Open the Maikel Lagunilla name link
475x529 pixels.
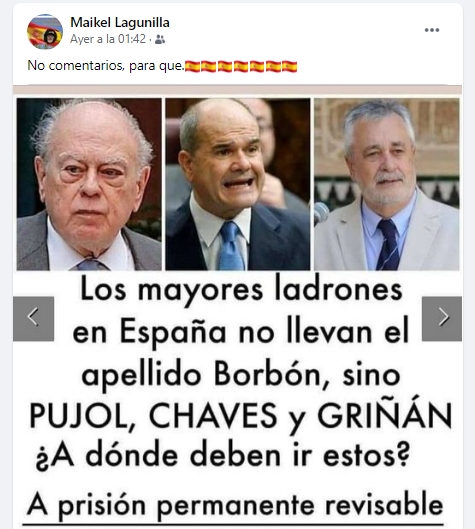point(120,23)
